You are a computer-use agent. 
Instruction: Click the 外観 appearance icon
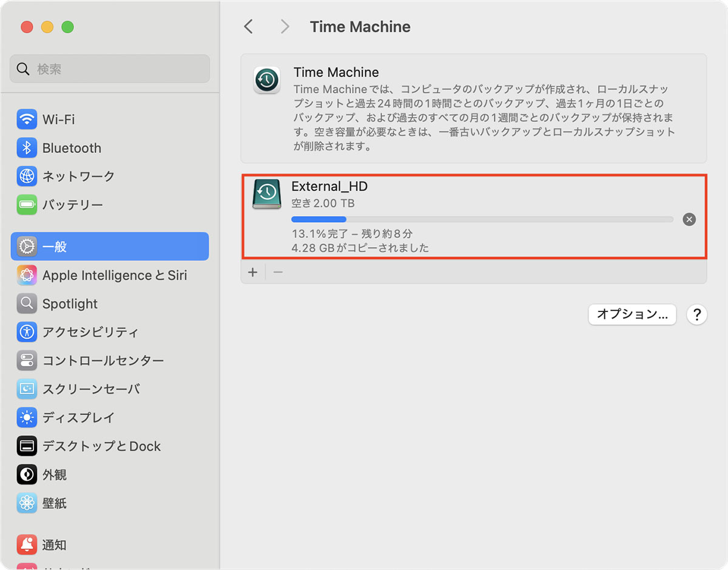[x=27, y=475]
